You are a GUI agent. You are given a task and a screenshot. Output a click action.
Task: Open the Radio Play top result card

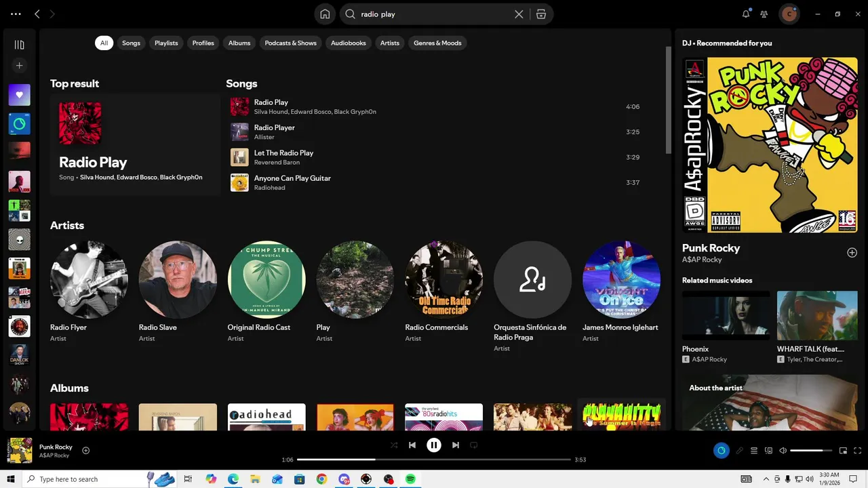[135, 144]
